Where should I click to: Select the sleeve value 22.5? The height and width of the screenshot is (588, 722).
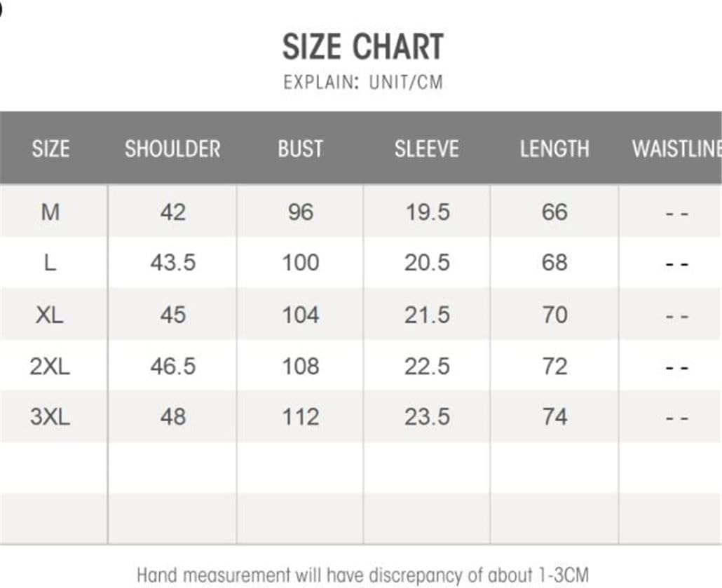(427, 366)
